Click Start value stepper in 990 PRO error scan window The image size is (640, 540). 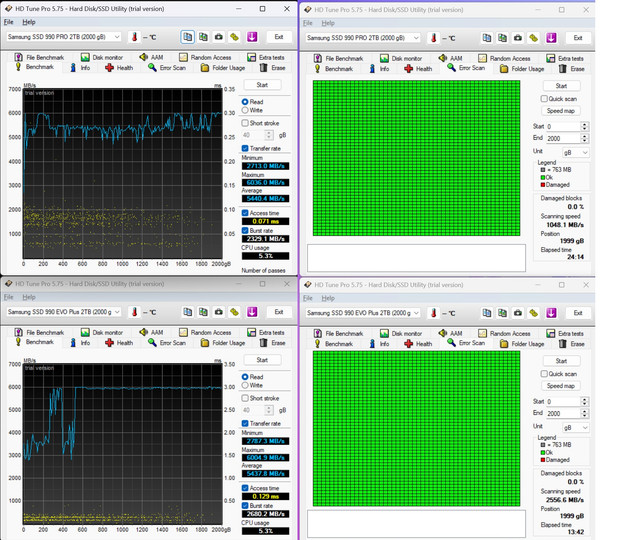[x=584, y=127]
